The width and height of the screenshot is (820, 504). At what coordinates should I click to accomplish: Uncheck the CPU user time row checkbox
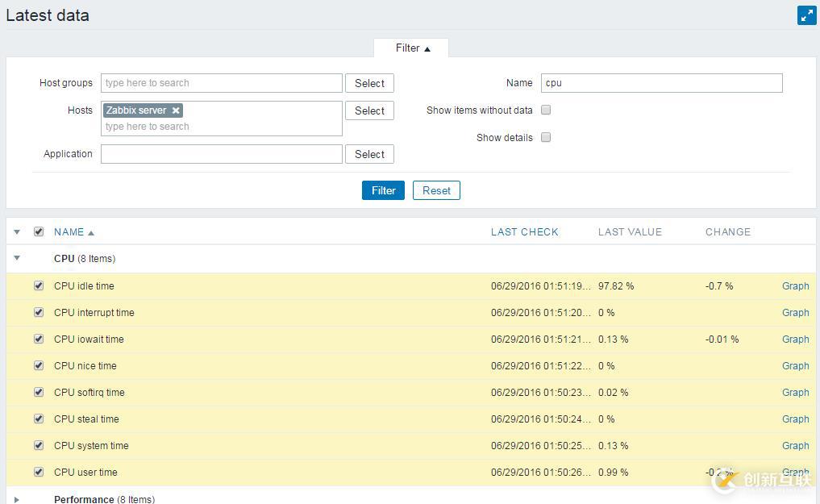[39, 473]
